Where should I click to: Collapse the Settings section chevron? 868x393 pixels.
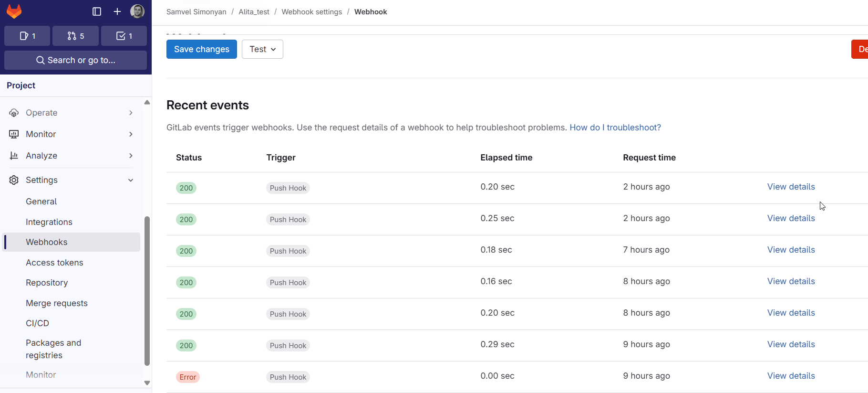click(131, 180)
